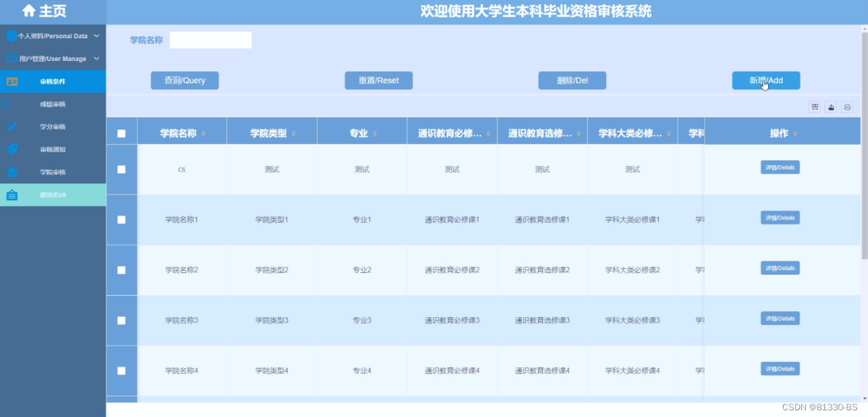Sort by 操作 column arrows
This screenshot has width=868, height=417.
coord(796,134)
